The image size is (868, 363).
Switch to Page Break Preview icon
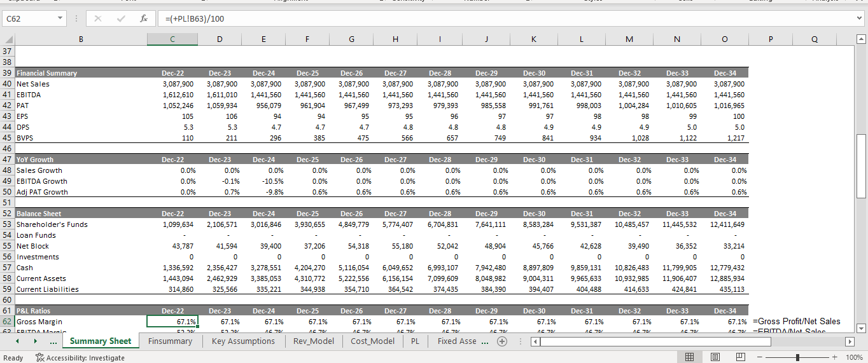coord(740,357)
